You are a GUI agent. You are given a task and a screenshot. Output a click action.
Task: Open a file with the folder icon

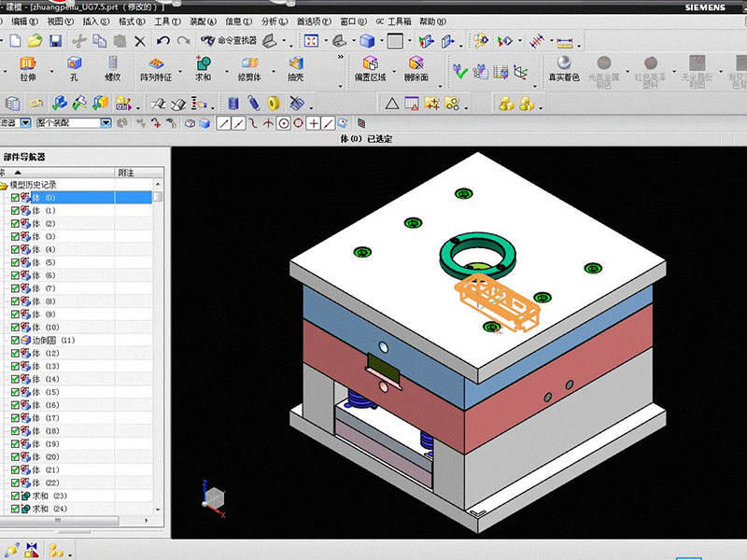coord(35,41)
